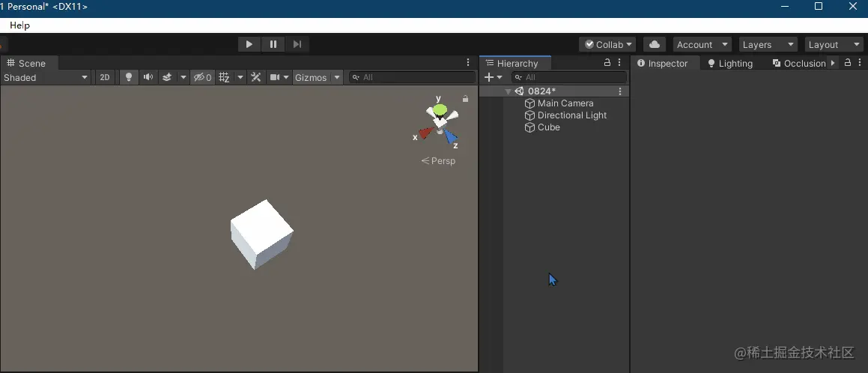The width and height of the screenshot is (868, 373).
Task: Toggle the scene grid icon
Action: (x=224, y=77)
